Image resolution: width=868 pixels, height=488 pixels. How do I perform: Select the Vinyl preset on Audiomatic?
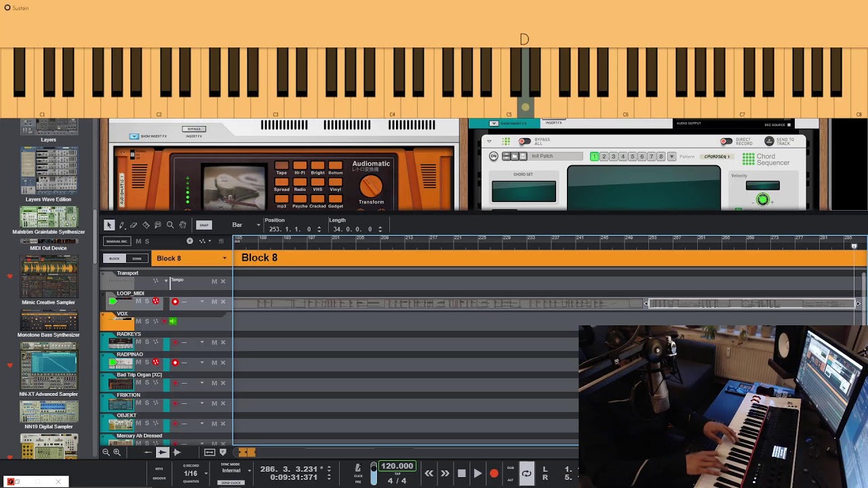335,183
